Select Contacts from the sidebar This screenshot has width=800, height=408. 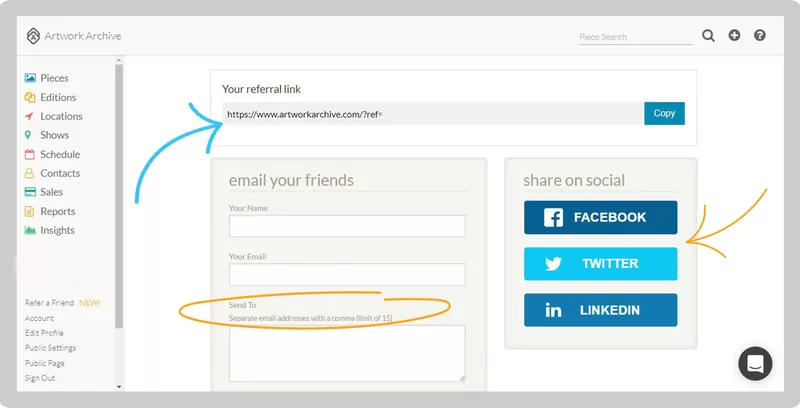coord(60,173)
